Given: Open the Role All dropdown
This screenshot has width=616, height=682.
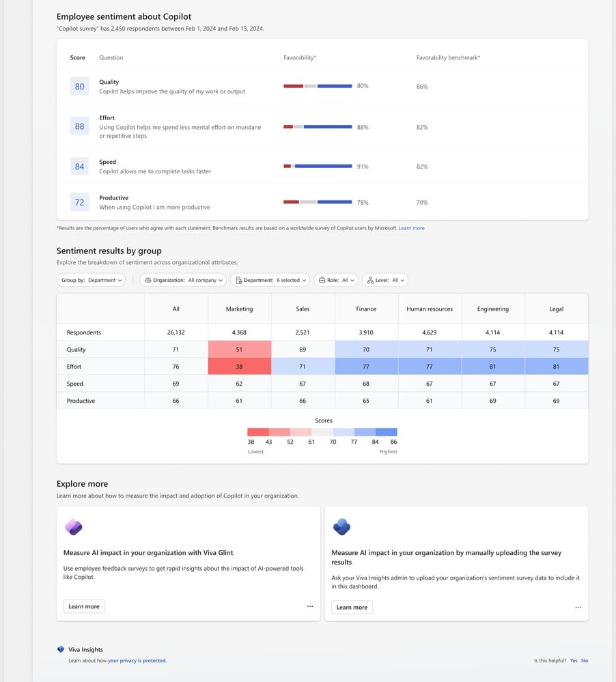Looking at the screenshot, I should [336, 280].
